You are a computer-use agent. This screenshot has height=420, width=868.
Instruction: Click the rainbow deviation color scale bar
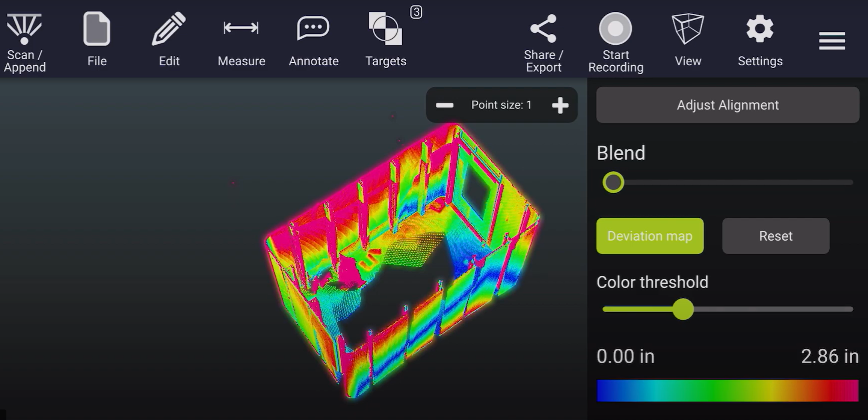(x=728, y=390)
